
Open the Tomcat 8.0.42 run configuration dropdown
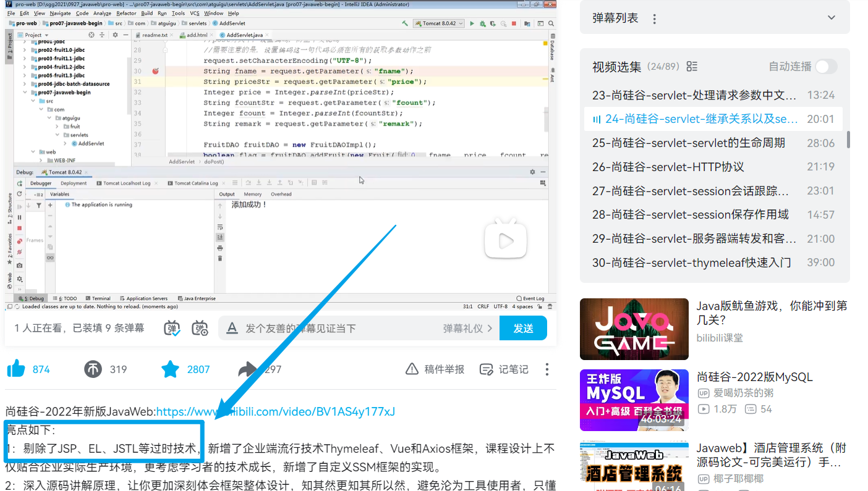click(438, 23)
